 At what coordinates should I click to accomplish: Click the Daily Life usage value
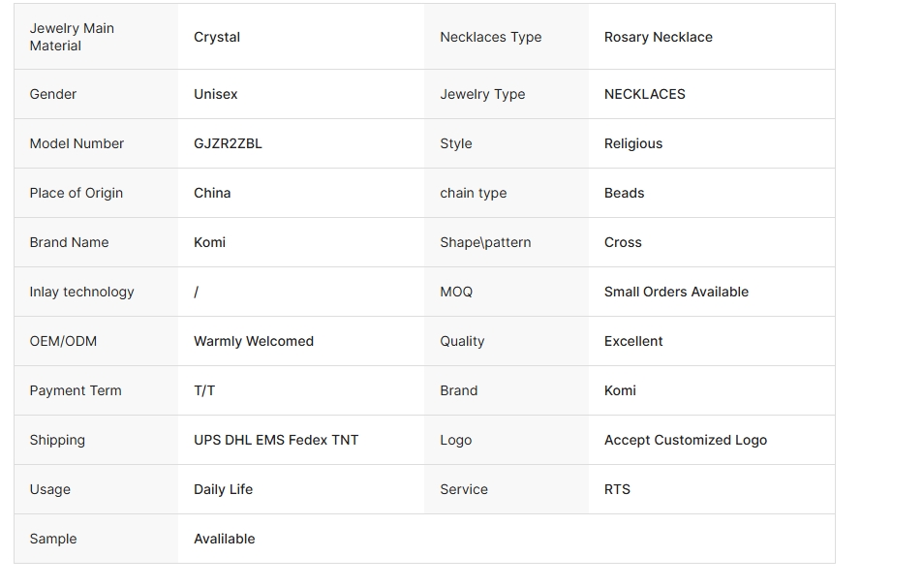pos(223,489)
